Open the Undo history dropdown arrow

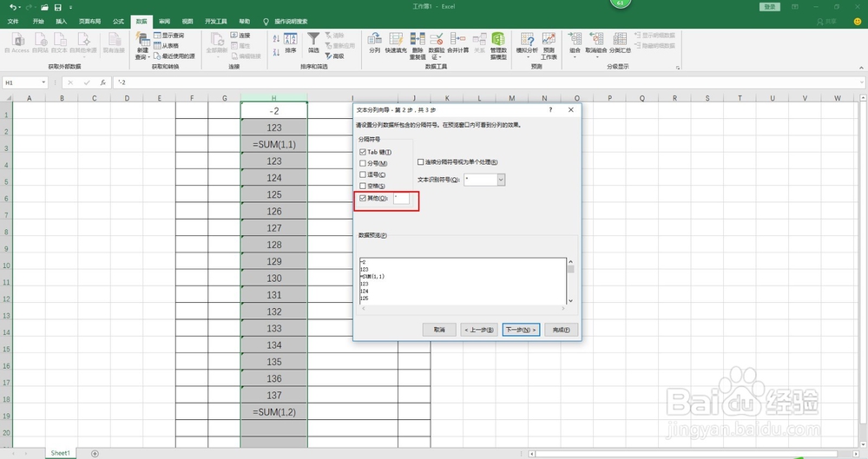19,7
